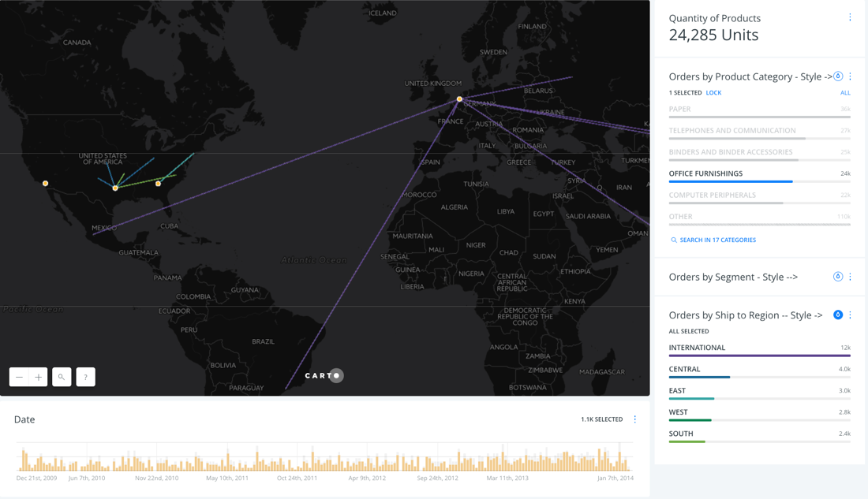The height and width of the screenshot is (499, 868).
Task: Open Orders by Ship to Region options menu
Action: [x=850, y=315]
